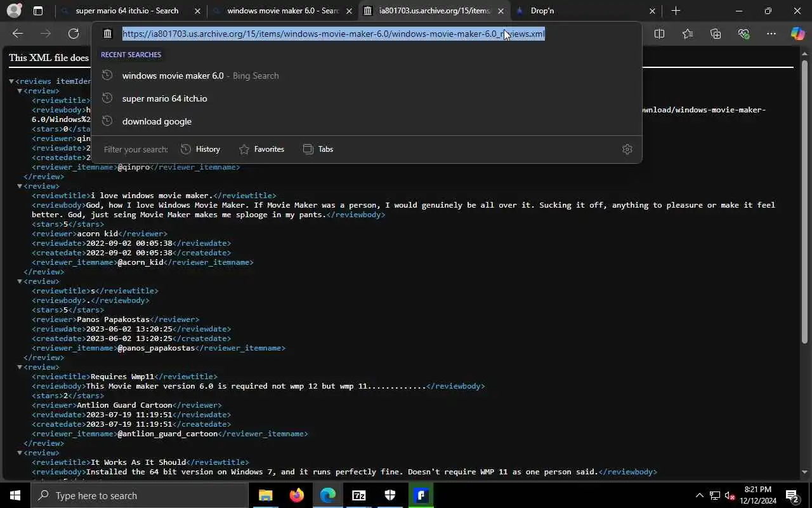Switch to windows movie maker 6.0 search tab
812x508 pixels.
pyautogui.click(x=282, y=11)
